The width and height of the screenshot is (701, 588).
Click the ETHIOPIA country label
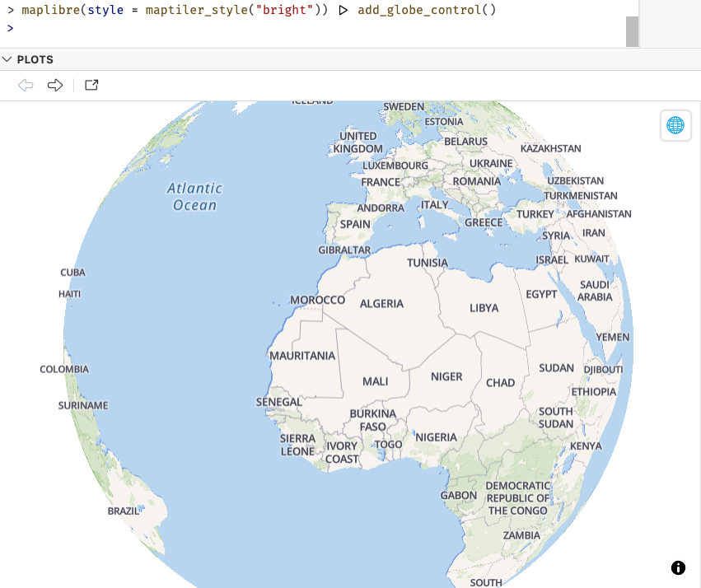[x=594, y=392]
